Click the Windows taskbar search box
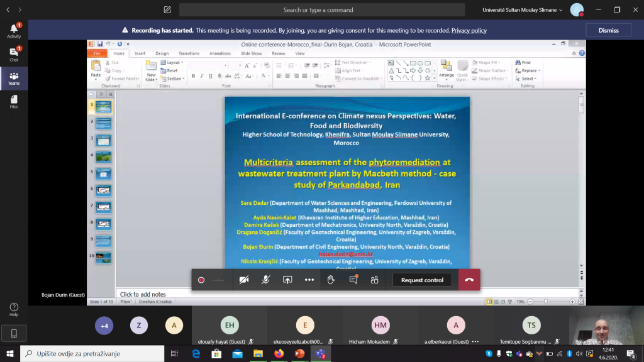This screenshot has width=644, height=362. tap(92, 353)
